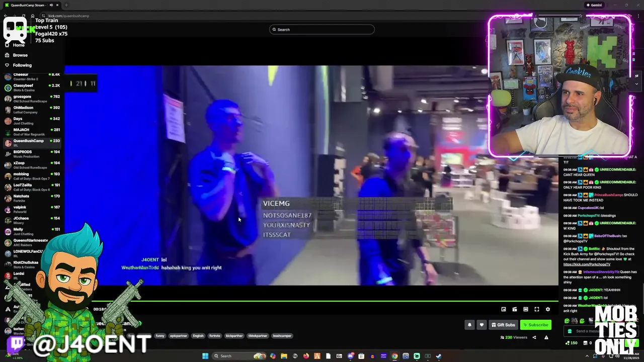Open the clip creation tool

click(x=515, y=309)
